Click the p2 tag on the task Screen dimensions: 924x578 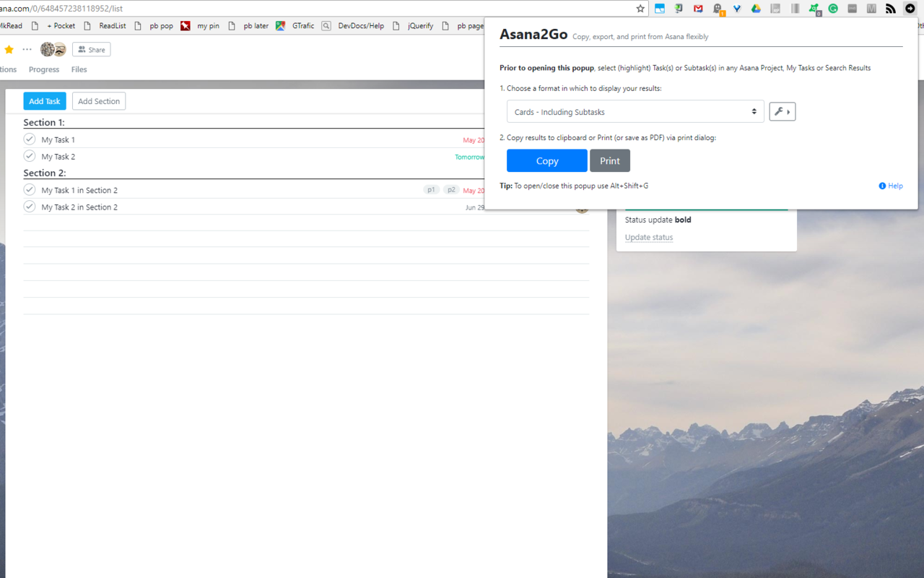tap(451, 189)
